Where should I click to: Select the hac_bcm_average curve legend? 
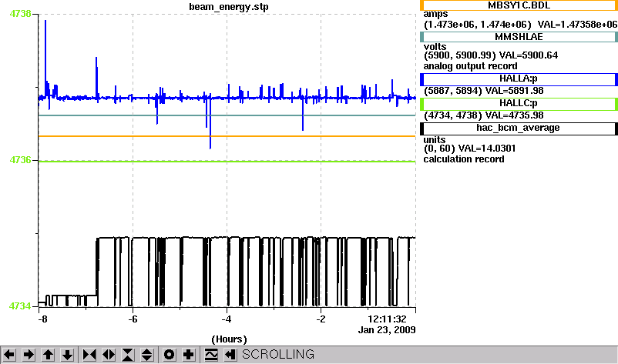(519, 129)
